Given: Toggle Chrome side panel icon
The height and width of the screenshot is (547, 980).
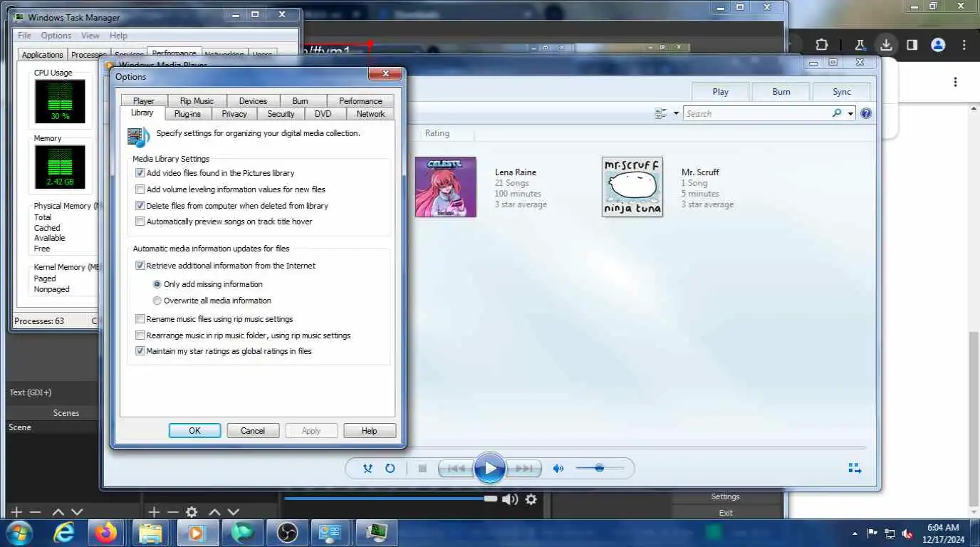Looking at the screenshot, I should click(912, 45).
